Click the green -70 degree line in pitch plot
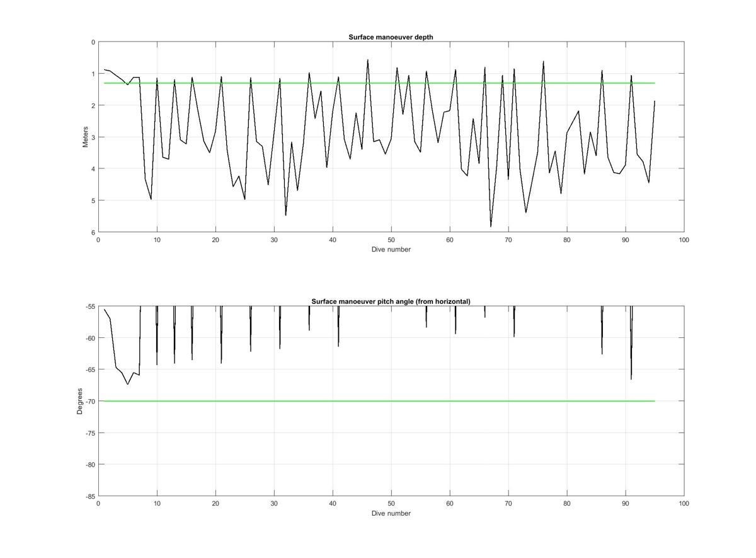The image size is (756, 558). pos(379,401)
